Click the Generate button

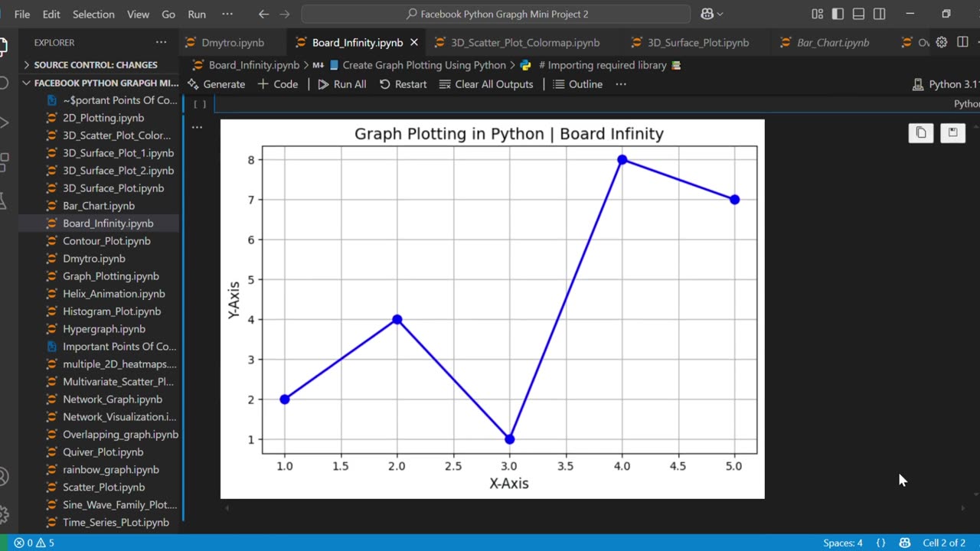217,84
